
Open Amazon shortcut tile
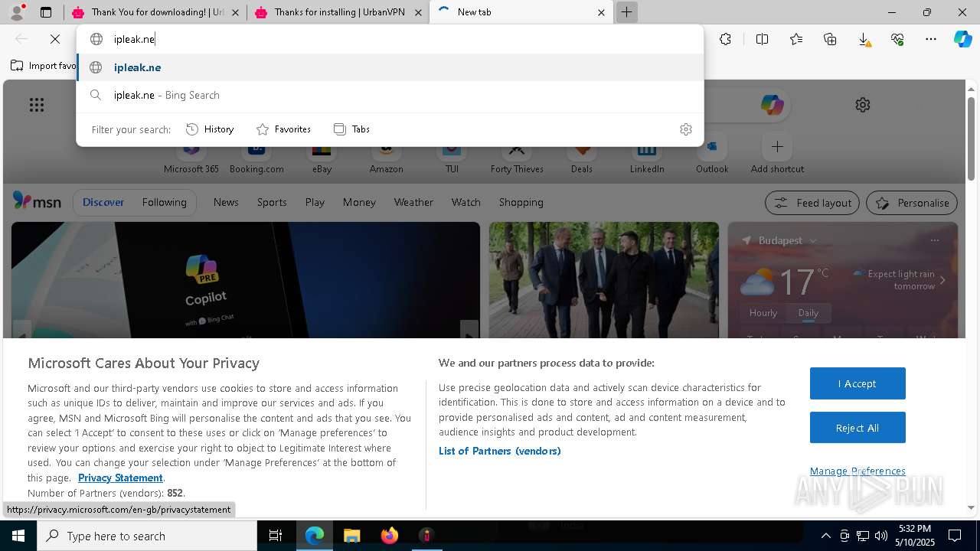386,154
